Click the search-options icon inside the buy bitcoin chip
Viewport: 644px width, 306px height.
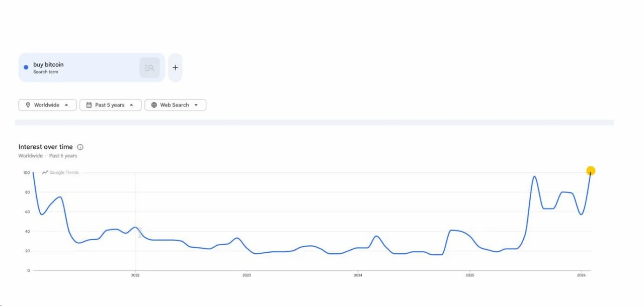(149, 67)
